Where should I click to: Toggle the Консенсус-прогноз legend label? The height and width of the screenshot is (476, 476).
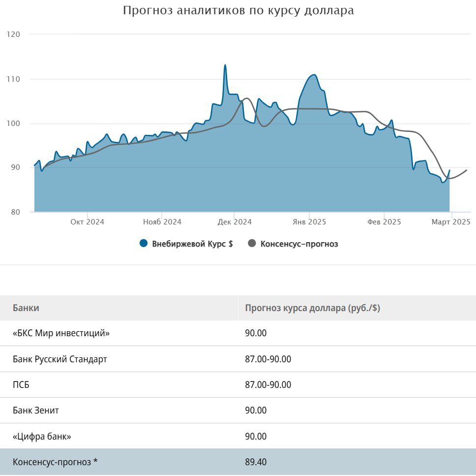point(299,244)
